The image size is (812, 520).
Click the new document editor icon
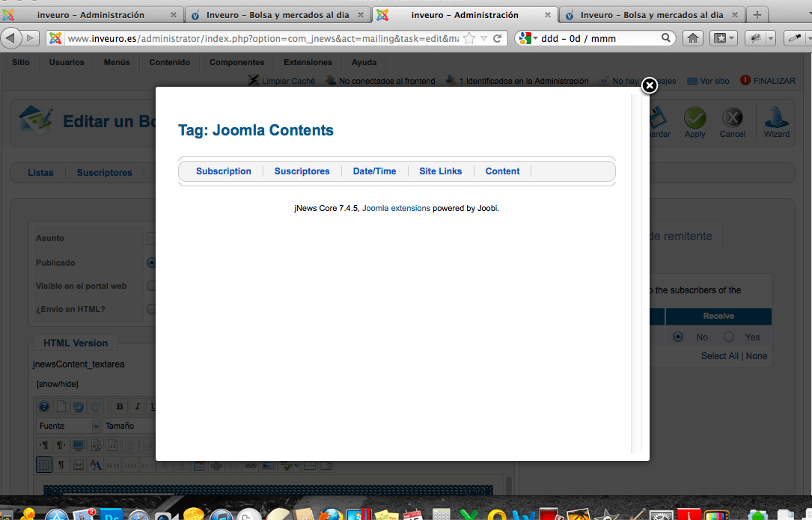pyautogui.click(x=61, y=406)
